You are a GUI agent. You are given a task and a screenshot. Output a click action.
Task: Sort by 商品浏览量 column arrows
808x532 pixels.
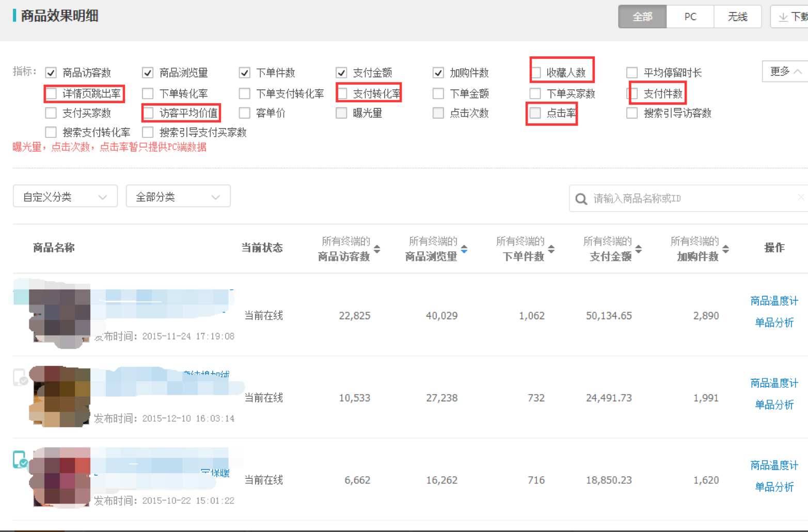pyautogui.click(x=464, y=249)
